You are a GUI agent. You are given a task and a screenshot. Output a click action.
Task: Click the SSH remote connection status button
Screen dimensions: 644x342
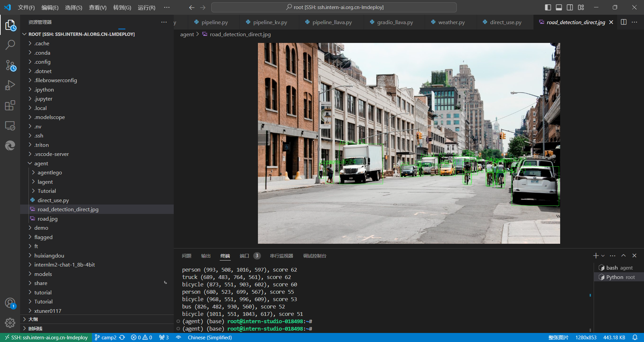(46, 337)
